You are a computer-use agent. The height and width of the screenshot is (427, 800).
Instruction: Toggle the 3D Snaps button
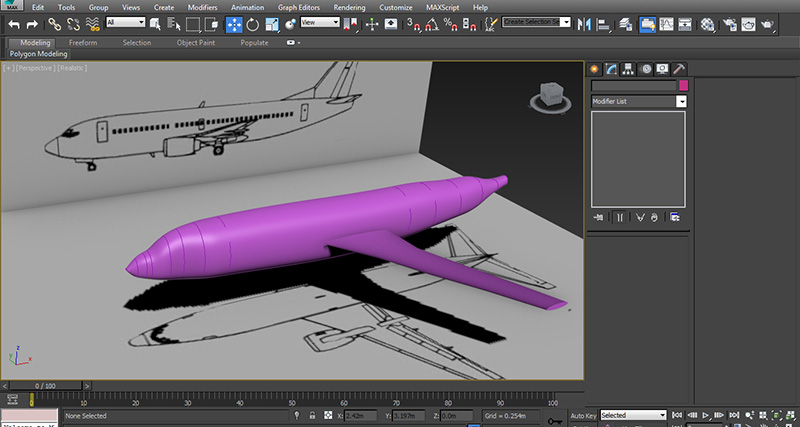point(413,24)
